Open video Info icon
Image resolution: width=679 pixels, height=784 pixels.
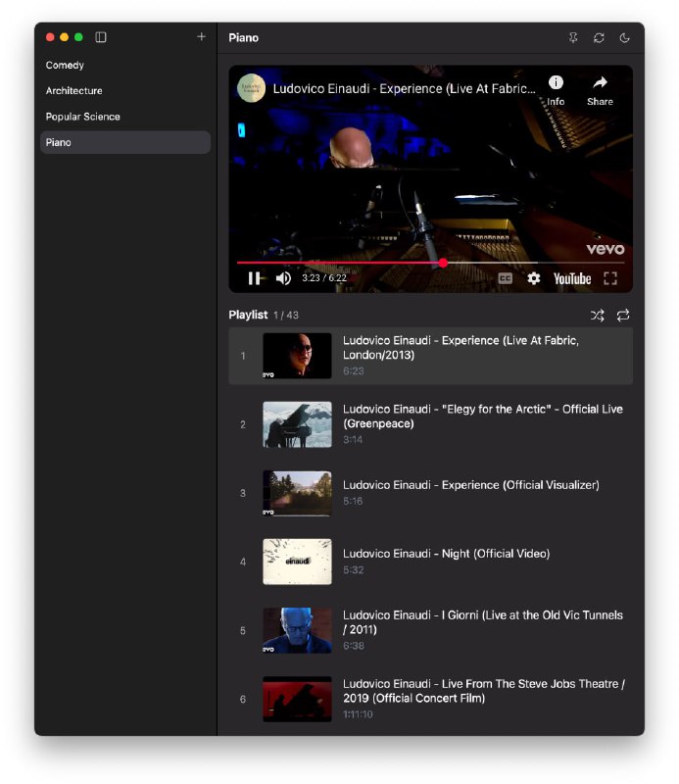556,90
